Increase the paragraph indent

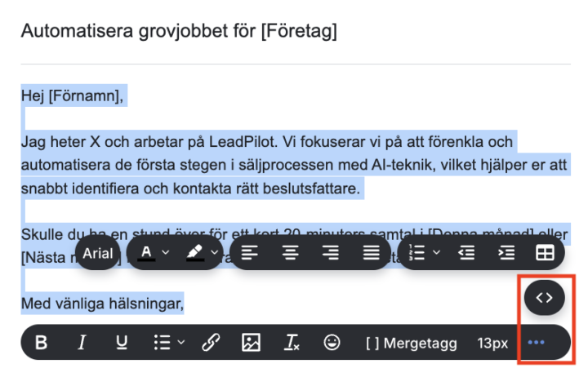[506, 253]
